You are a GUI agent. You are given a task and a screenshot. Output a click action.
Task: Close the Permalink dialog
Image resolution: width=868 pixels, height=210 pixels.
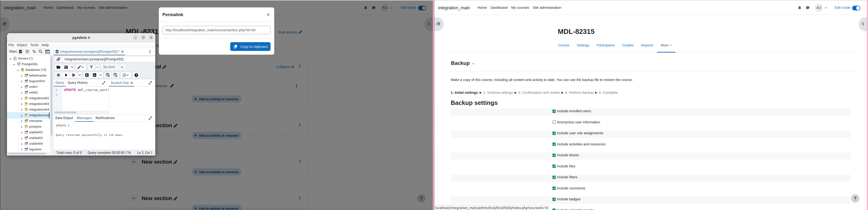point(268,15)
